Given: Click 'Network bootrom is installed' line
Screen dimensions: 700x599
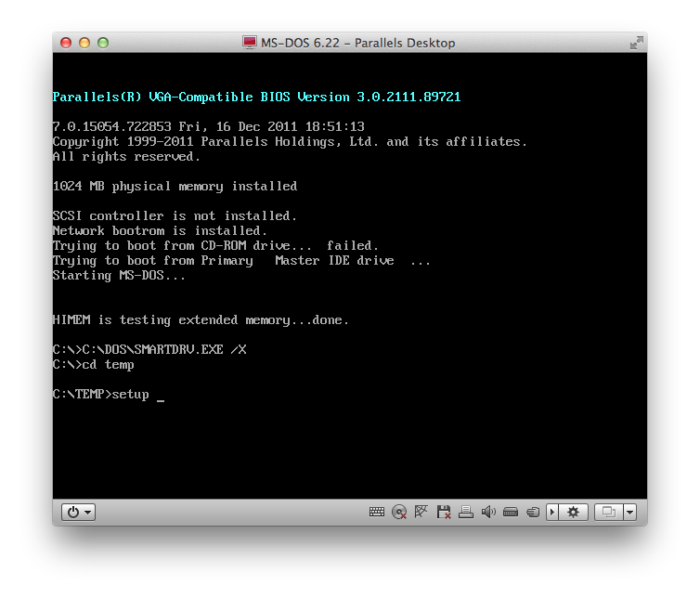Looking at the screenshot, I should tap(160, 231).
